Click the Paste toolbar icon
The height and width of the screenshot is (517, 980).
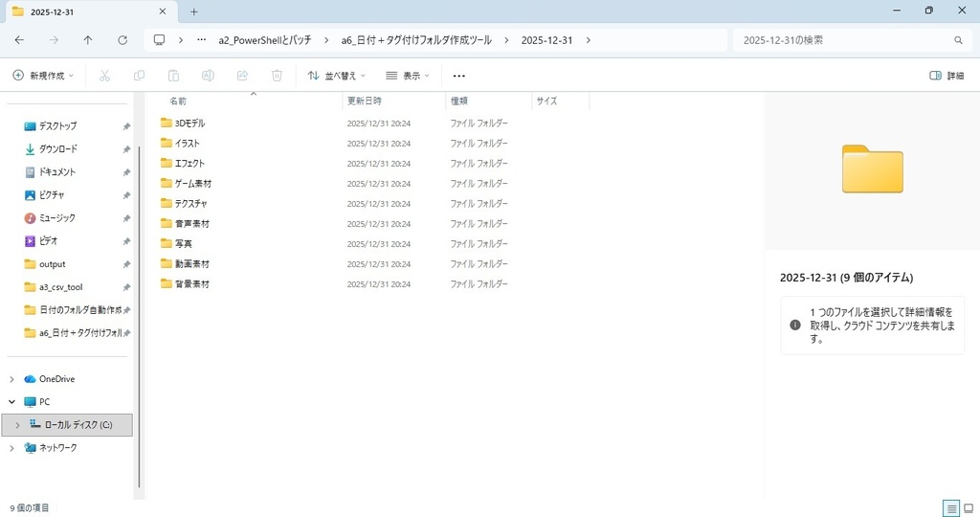point(173,76)
